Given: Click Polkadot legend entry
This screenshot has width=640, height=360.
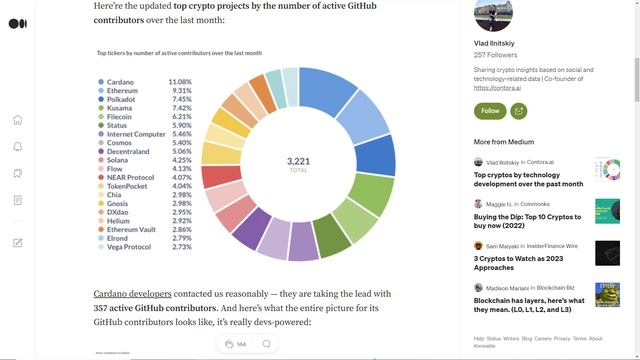Looking at the screenshot, I should 145,99.
